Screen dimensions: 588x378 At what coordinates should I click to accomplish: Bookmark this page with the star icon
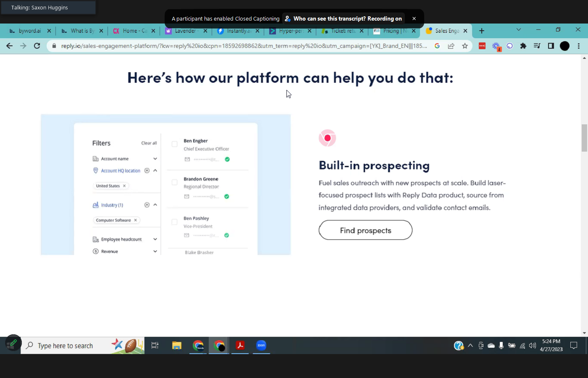(x=465, y=46)
